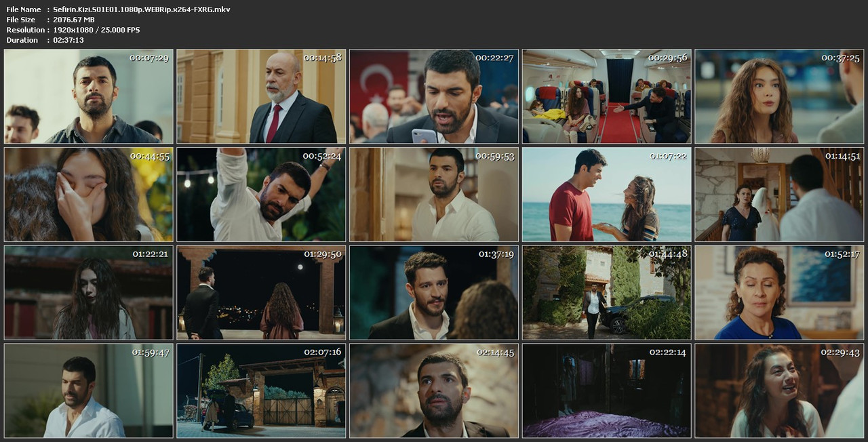Select the airplane cabin frame at 00:29:56

pos(607,96)
